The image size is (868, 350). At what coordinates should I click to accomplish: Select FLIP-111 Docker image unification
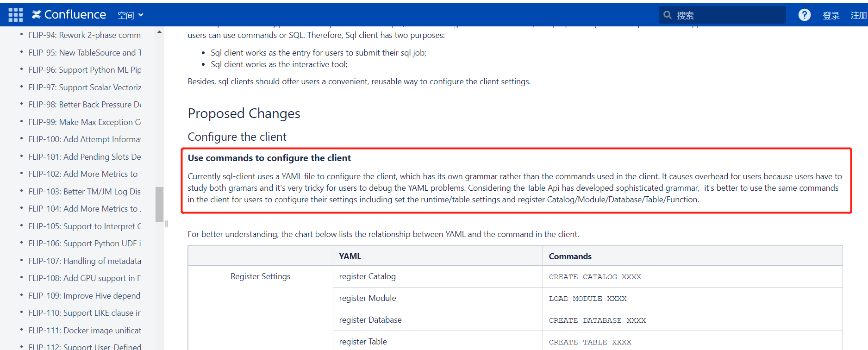point(84,331)
